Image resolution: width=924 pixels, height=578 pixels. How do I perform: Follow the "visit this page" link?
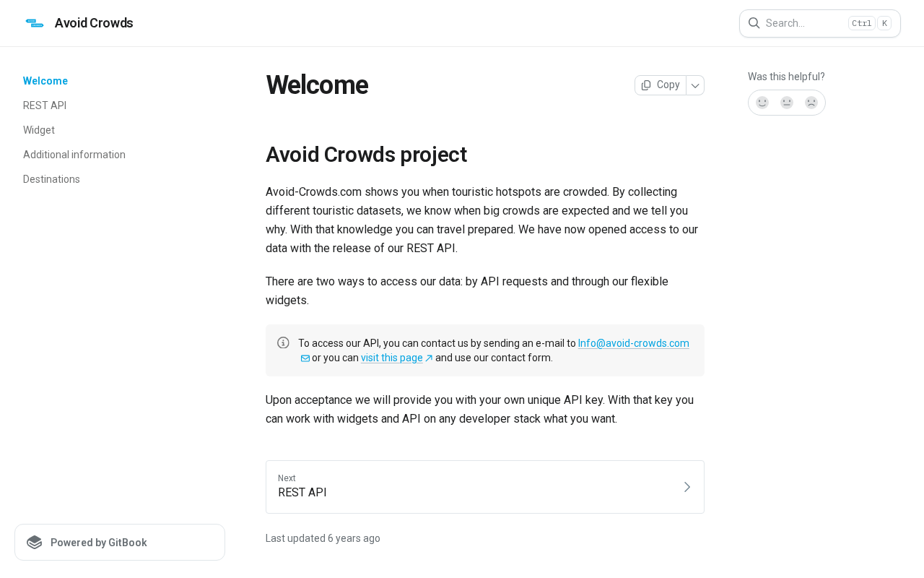392,358
